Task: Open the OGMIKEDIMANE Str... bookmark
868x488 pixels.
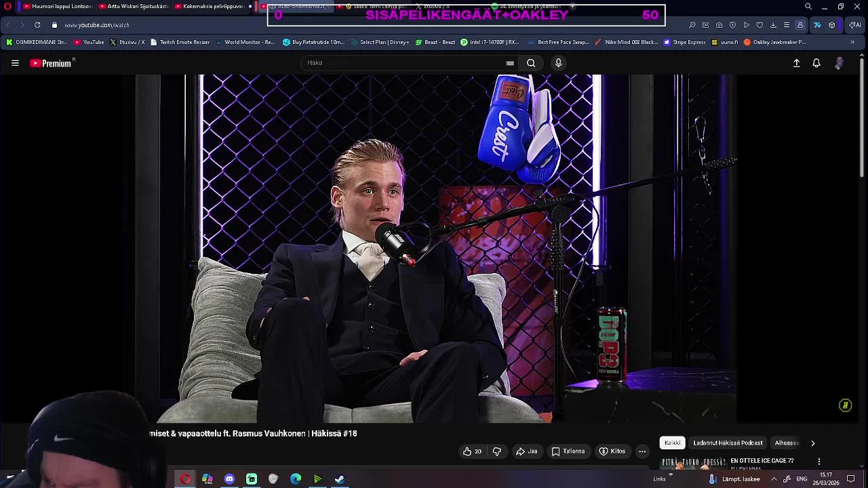Action: 37,42
